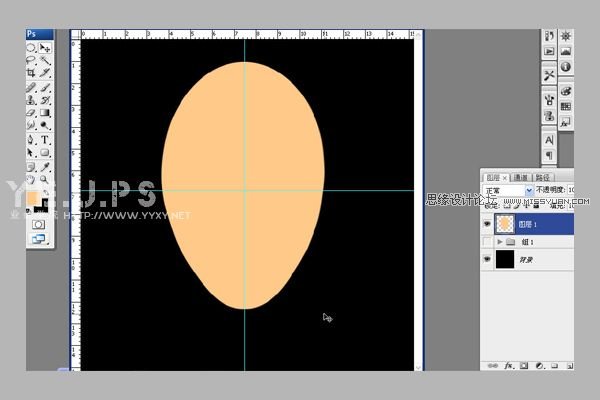The image size is (600, 400).
Task: Select the 背景 layer thumbnail
Action: click(x=505, y=260)
